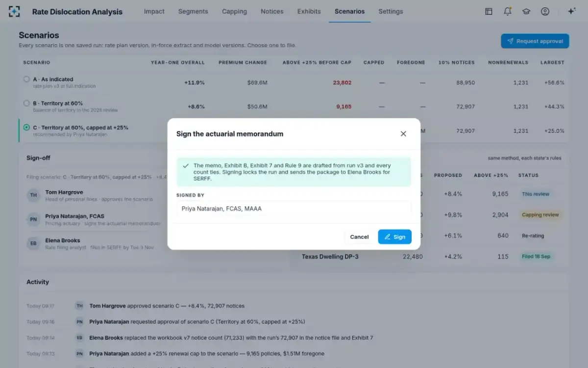Click the Request approval button
The height and width of the screenshot is (368, 588).
[535, 41]
